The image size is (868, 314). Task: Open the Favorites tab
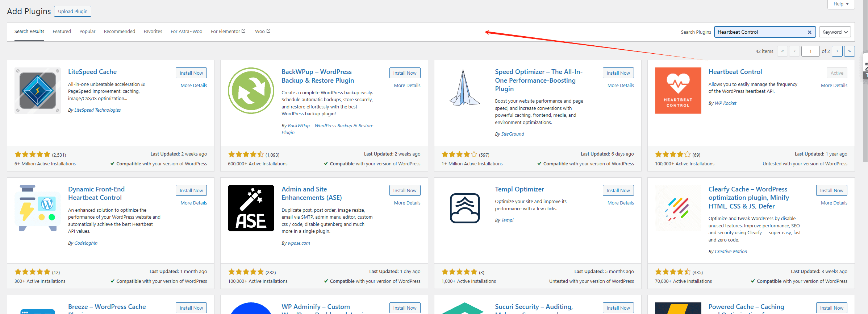click(x=153, y=32)
